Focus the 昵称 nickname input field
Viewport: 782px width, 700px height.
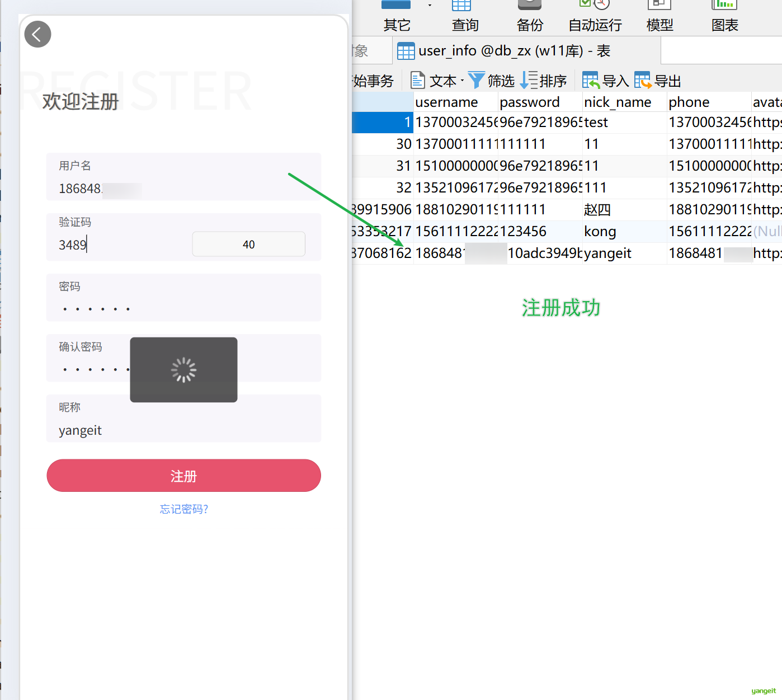(183, 419)
